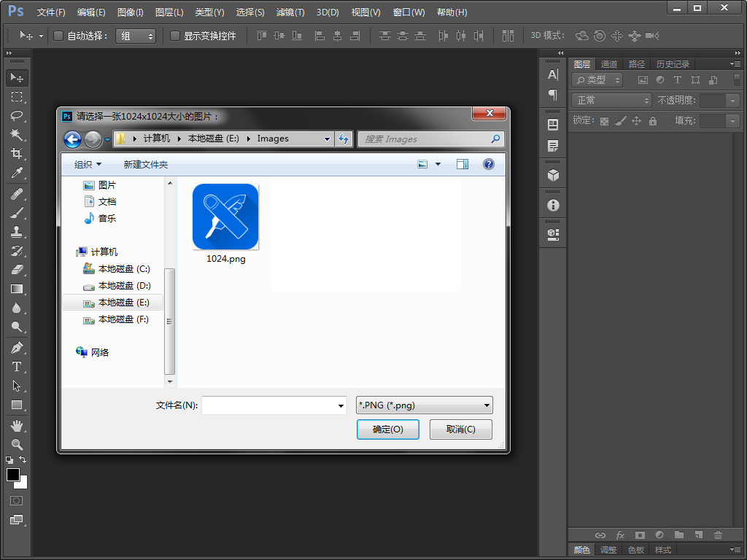The height and width of the screenshot is (560, 747).
Task: Switch to the 通道 tab
Action: tap(609, 64)
